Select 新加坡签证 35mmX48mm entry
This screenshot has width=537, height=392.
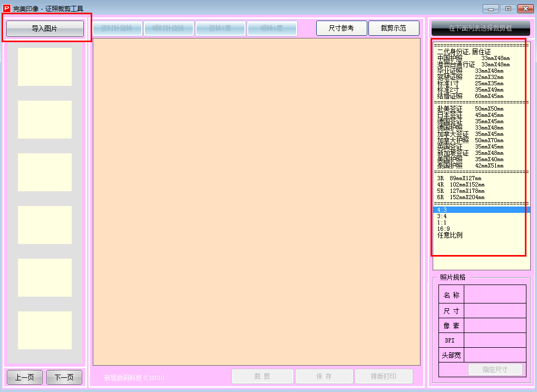pyautogui.click(x=481, y=153)
